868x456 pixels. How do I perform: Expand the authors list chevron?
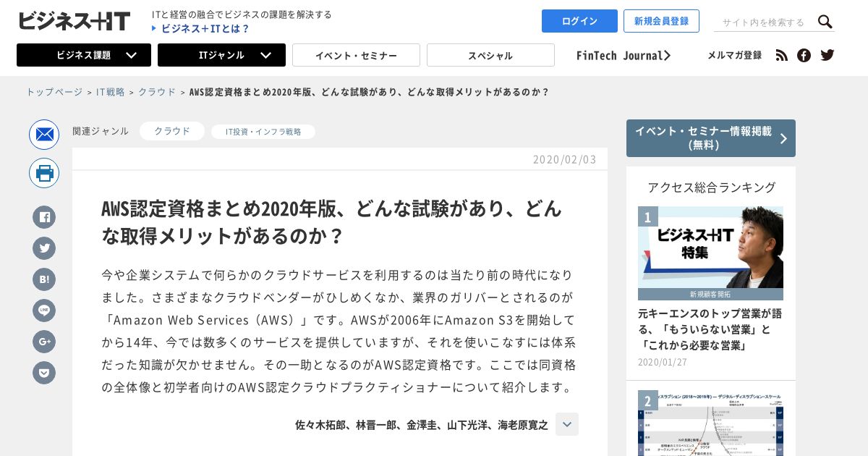[x=567, y=424]
